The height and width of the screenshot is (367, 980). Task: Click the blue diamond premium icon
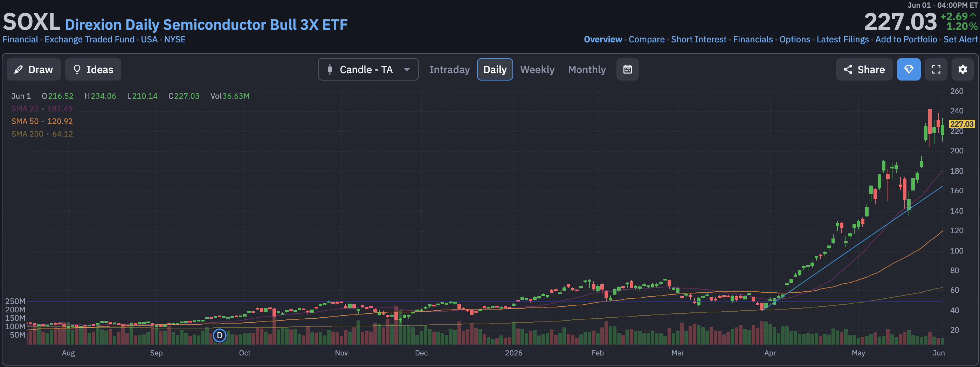point(909,70)
